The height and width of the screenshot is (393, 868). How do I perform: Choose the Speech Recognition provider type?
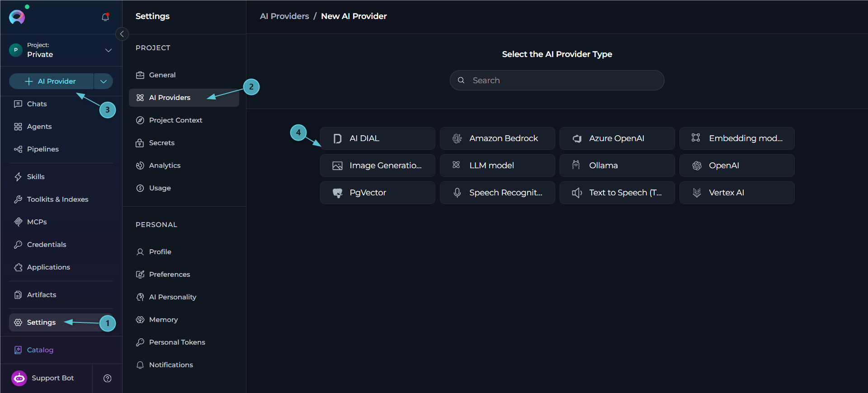pyautogui.click(x=497, y=193)
